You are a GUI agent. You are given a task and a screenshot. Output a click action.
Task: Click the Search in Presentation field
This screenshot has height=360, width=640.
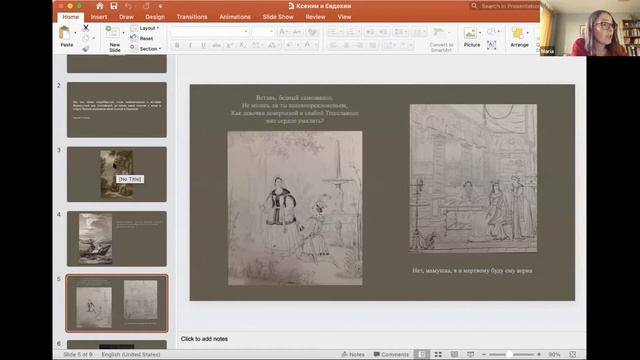pyautogui.click(x=505, y=6)
